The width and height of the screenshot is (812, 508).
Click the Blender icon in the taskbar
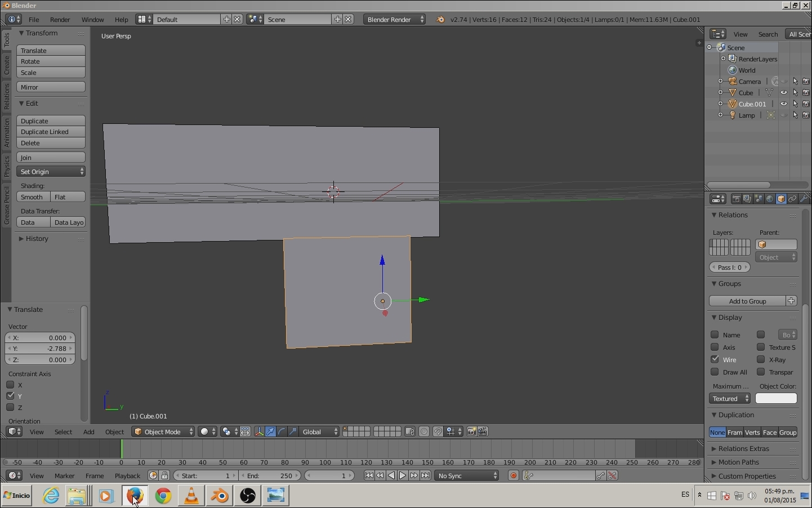point(220,496)
